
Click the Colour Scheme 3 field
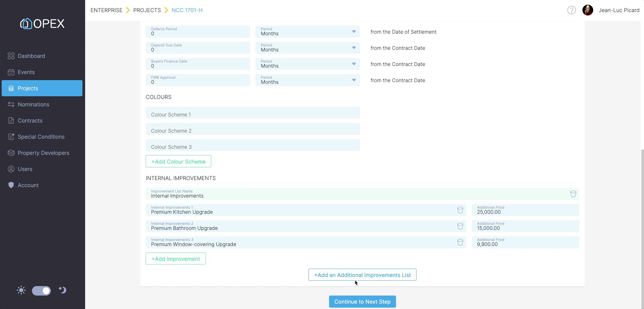253,145
